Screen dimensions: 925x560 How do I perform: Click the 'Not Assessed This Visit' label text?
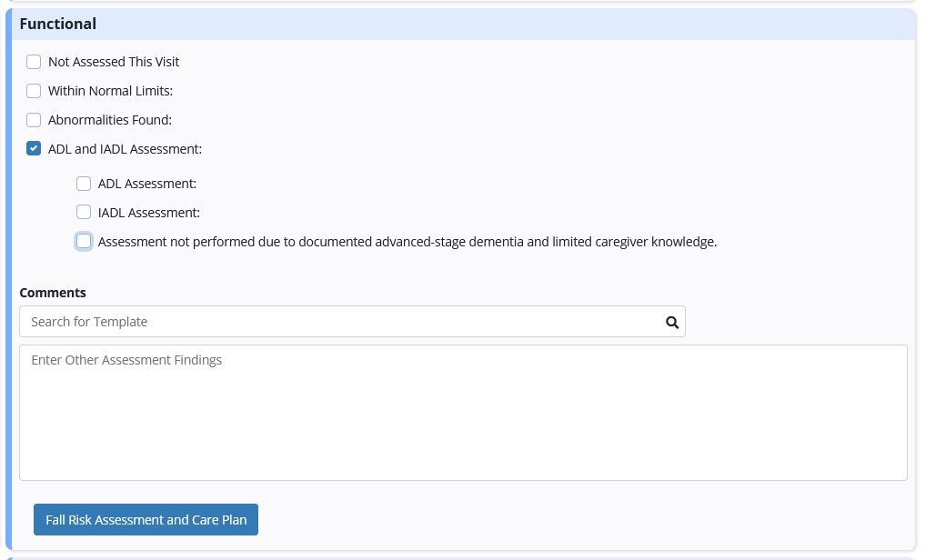114,62
